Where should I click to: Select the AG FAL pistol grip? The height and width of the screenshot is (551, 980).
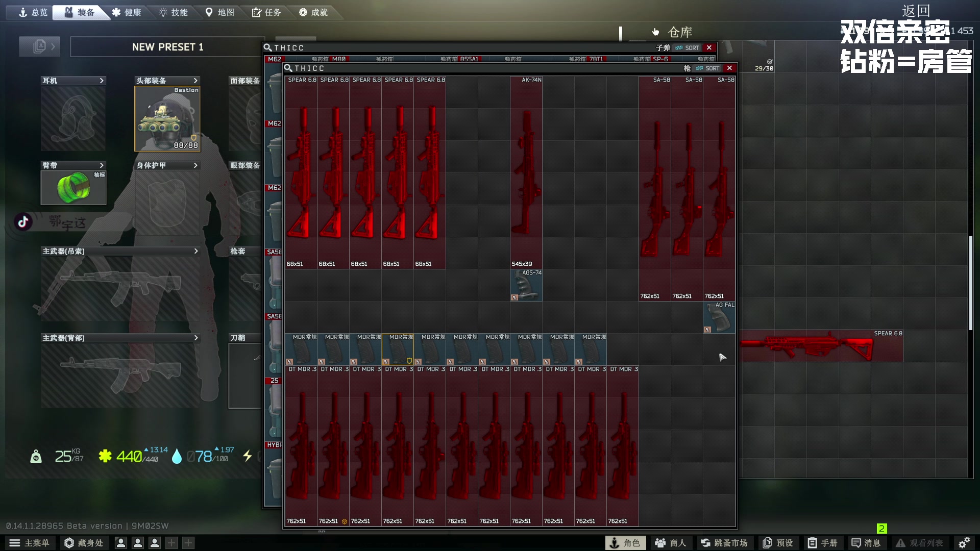click(x=719, y=317)
